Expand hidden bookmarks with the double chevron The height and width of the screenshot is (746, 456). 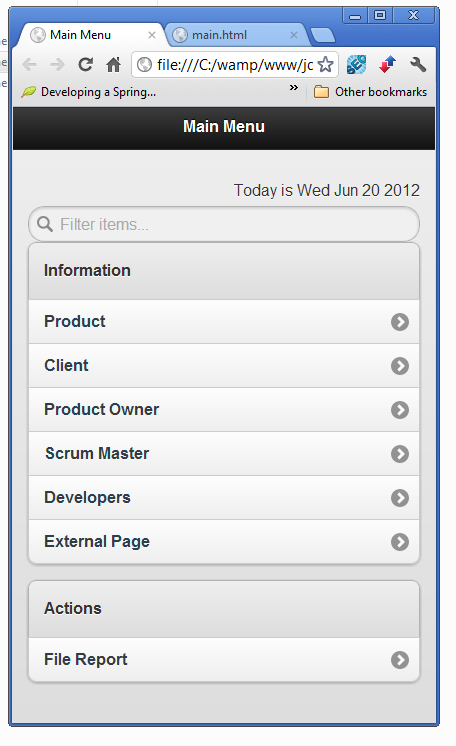(294, 88)
